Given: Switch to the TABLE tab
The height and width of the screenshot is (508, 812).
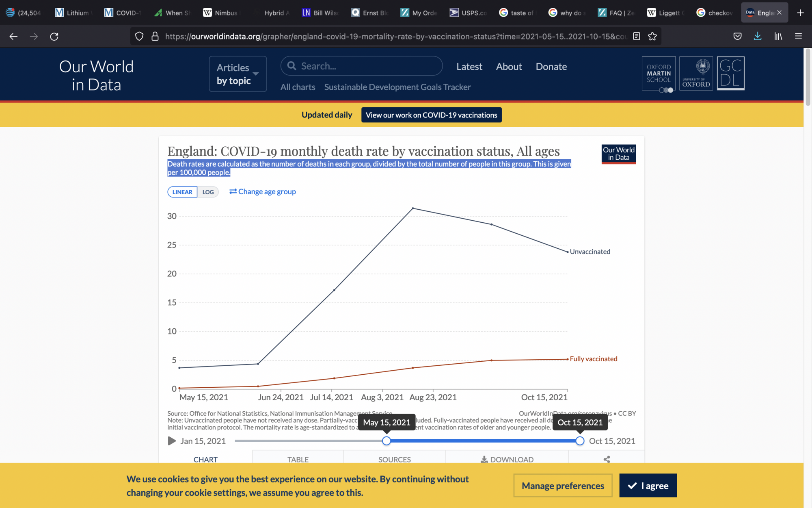Looking at the screenshot, I should click(298, 459).
